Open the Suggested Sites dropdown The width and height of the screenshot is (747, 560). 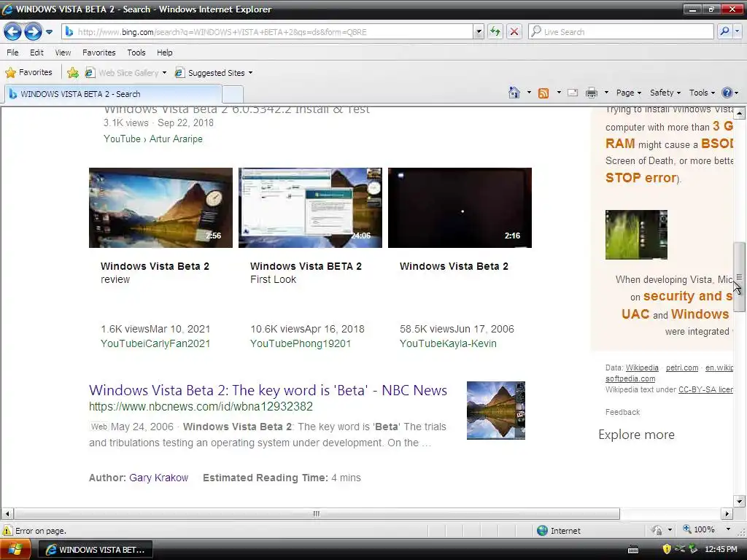214,73
